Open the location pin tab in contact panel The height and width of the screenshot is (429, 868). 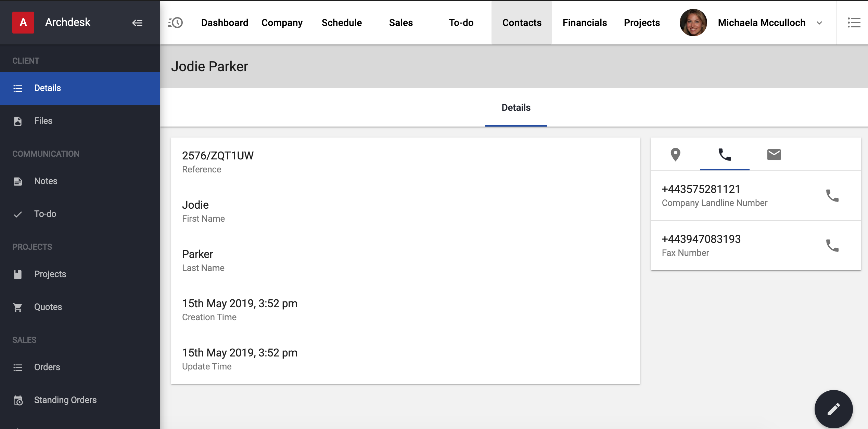[675, 155]
